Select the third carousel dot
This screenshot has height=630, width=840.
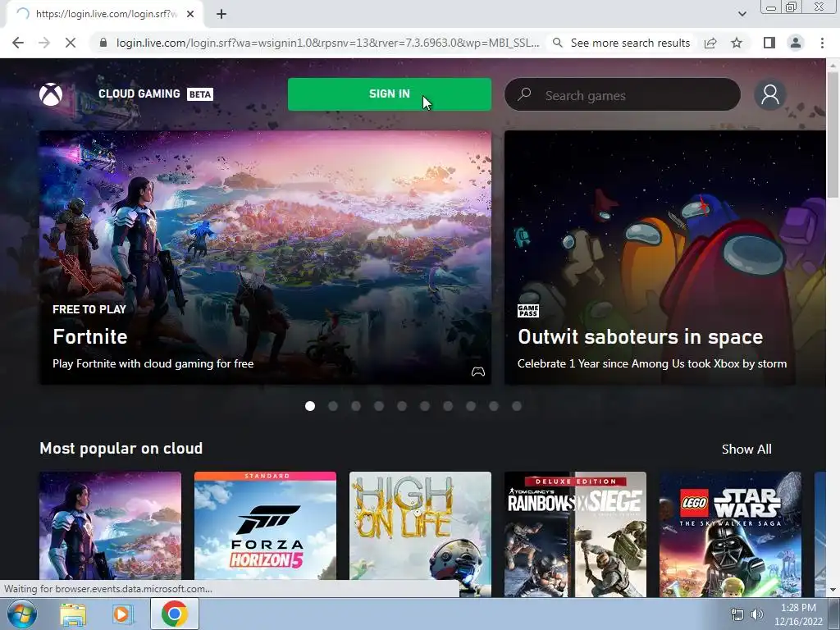[x=356, y=406]
